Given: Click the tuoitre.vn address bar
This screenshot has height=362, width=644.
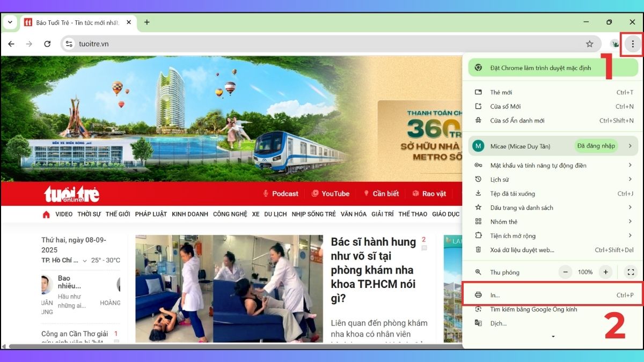Looking at the screenshot, I should pyautogui.click(x=94, y=44).
